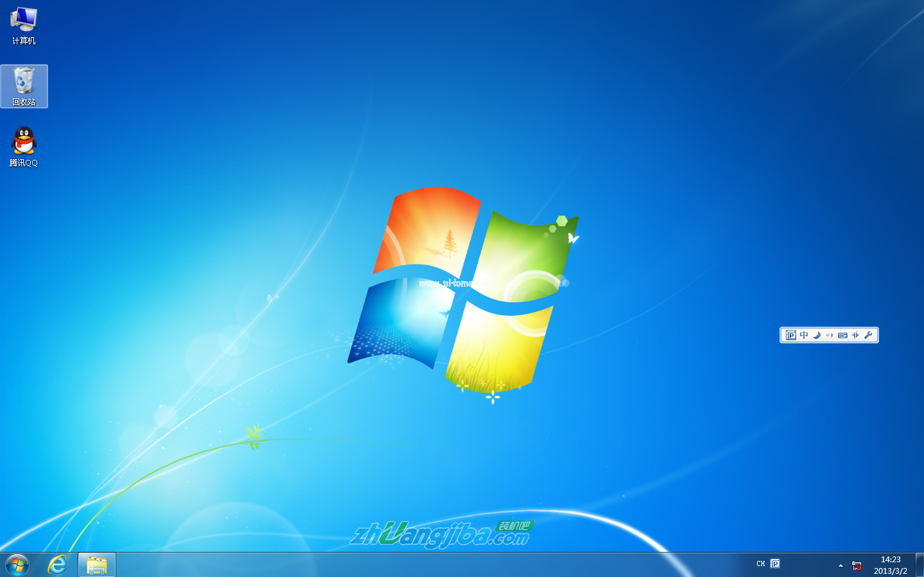Open IME settings via the wrench icon

(867, 335)
